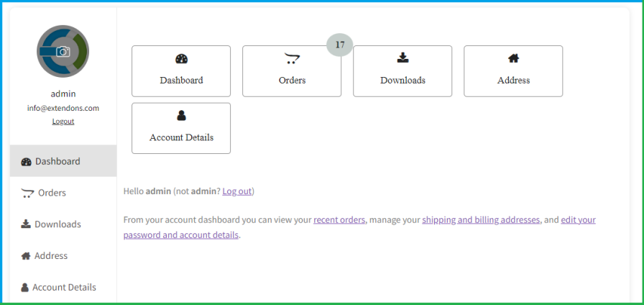Click the camera icon on profile avatar

tap(63, 52)
